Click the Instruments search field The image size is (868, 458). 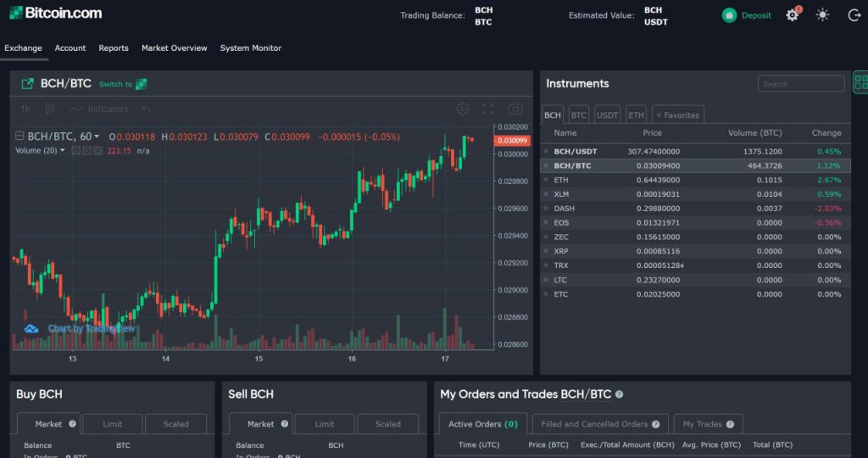click(801, 84)
